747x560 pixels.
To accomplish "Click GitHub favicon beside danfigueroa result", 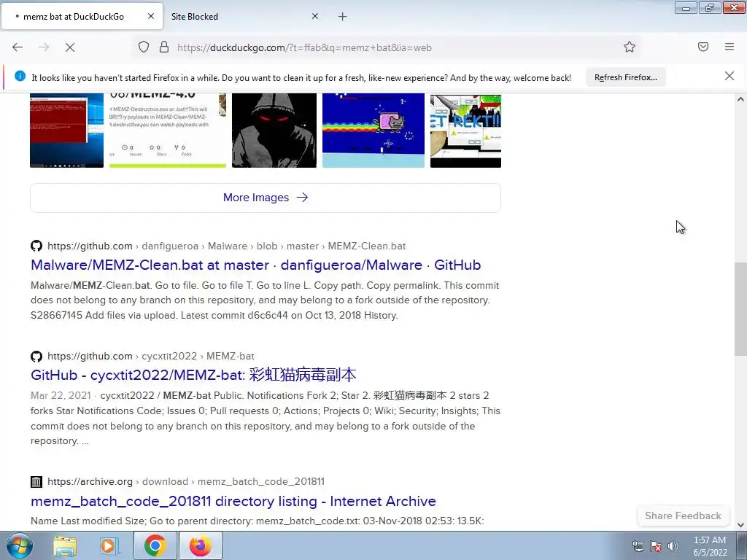I will click(36, 246).
